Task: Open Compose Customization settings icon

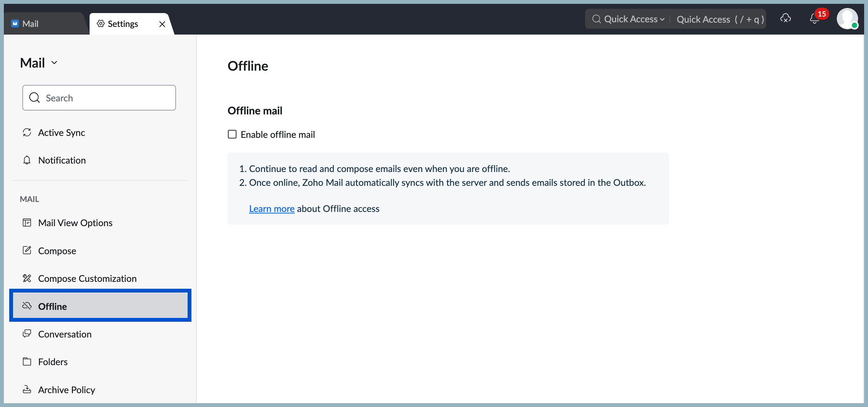Action: 27,278
